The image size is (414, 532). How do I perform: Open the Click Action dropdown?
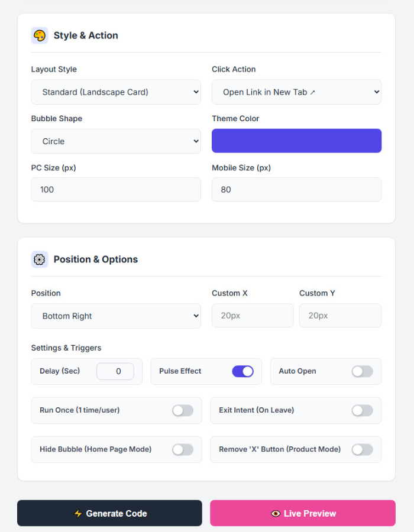coord(296,92)
